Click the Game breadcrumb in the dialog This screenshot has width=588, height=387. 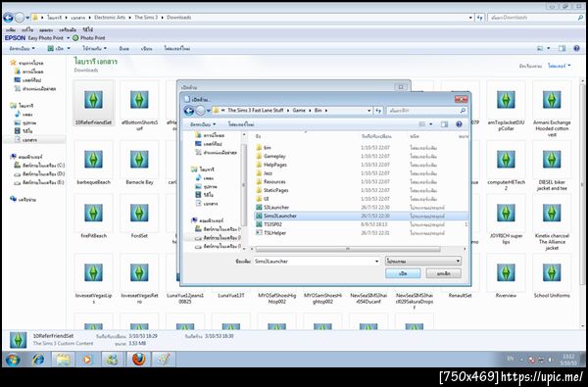pyautogui.click(x=299, y=111)
